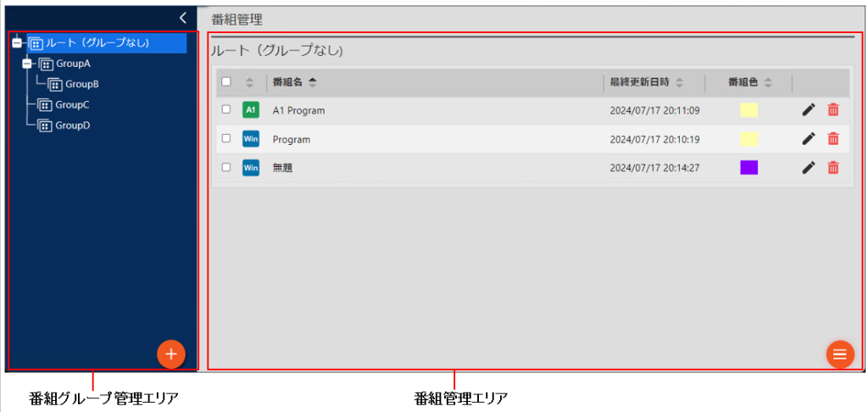Edit 無題 with the pencil icon
Screen dimensions: 868x412
[809, 167]
